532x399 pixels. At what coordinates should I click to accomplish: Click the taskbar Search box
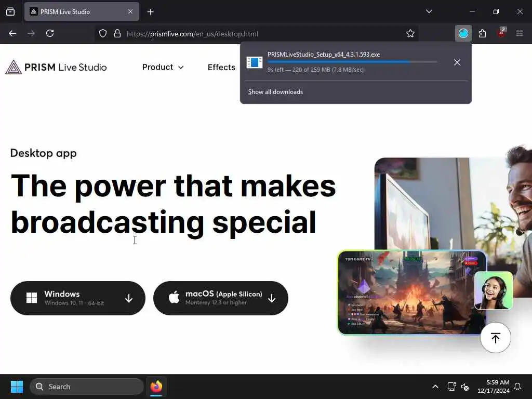(87, 387)
